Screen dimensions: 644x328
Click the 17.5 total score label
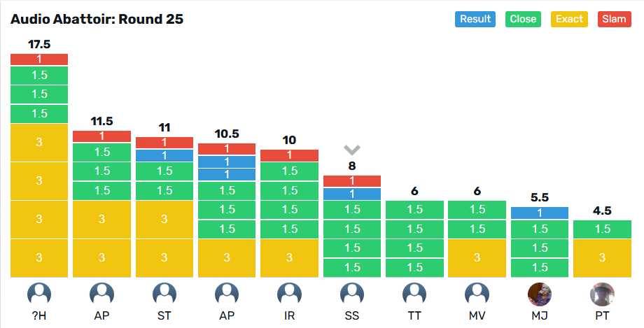(39, 45)
